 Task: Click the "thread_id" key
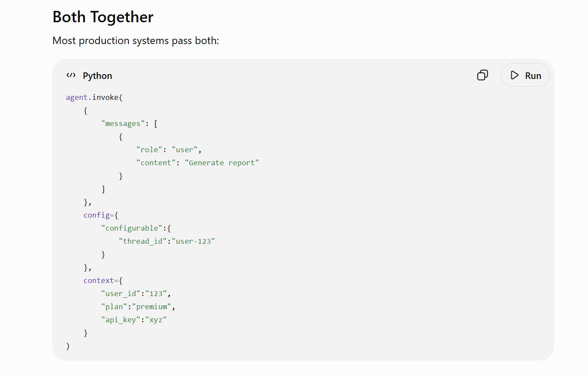[143, 241]
